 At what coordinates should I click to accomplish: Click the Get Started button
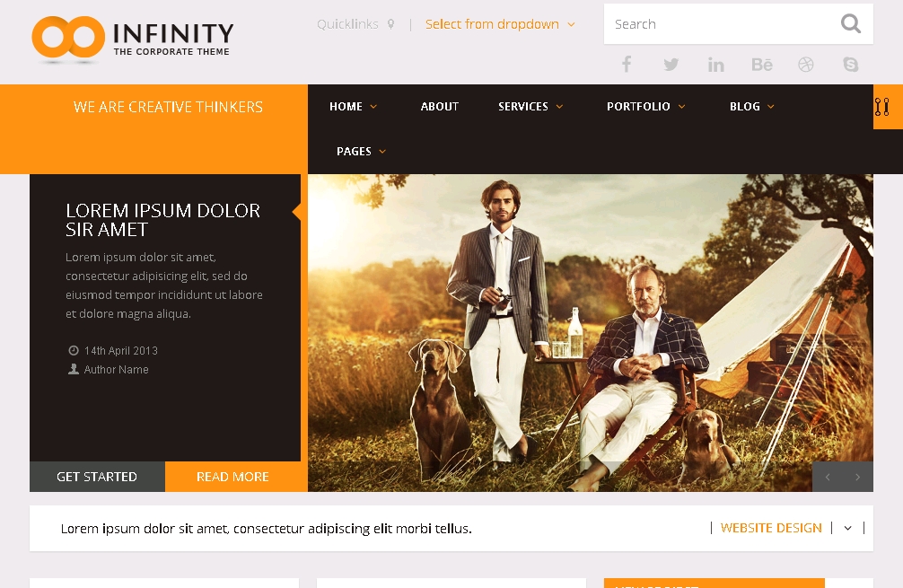pos(97,477)
